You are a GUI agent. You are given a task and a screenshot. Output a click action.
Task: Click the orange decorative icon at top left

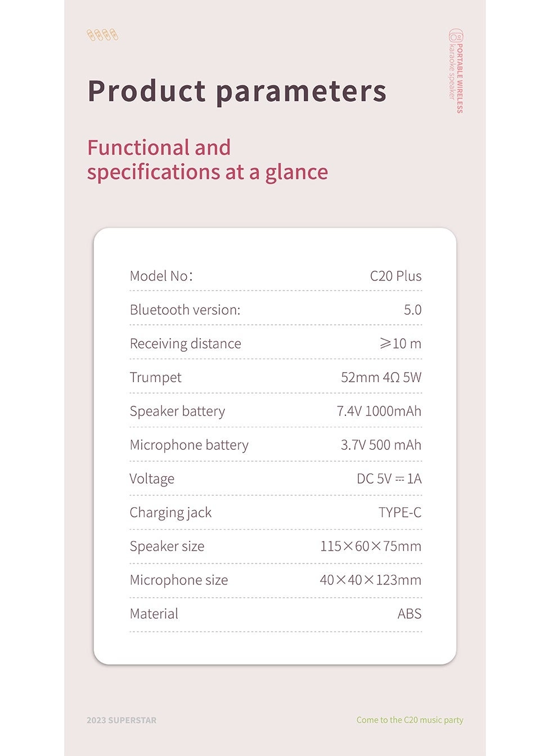102,35
